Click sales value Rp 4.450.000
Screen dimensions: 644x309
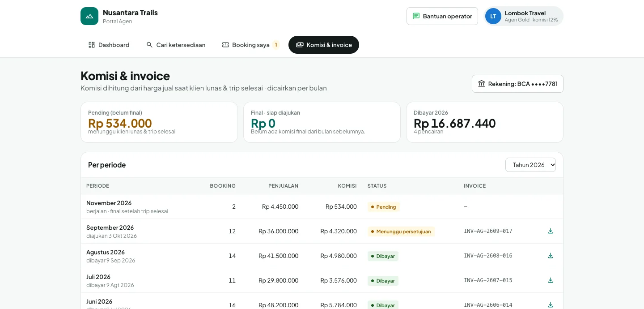tap(280, 206)
